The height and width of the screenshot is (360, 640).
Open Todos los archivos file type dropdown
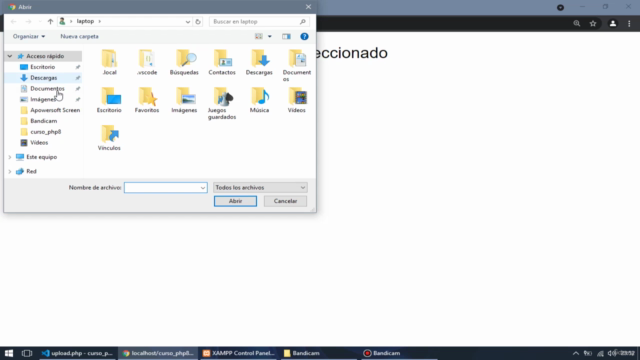260,187
